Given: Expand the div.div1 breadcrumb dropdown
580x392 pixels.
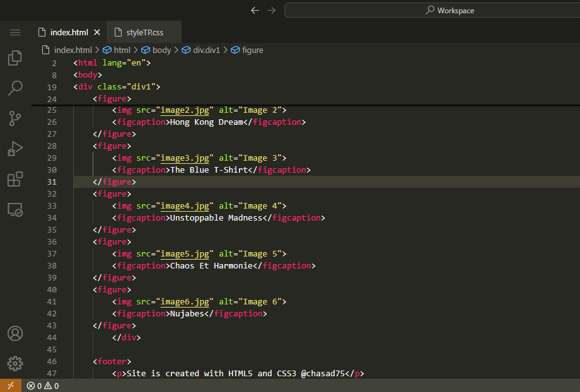Looking at the screenshot, I should coord(206,50).
